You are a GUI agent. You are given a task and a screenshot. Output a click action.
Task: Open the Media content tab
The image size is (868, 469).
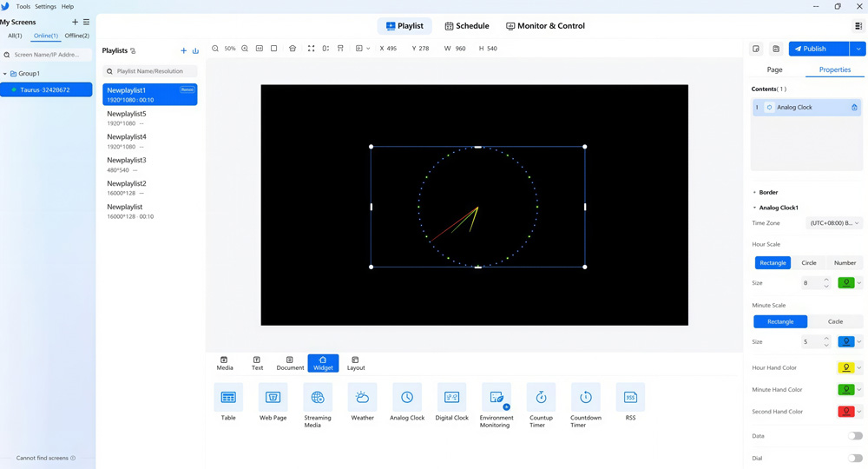225,363
